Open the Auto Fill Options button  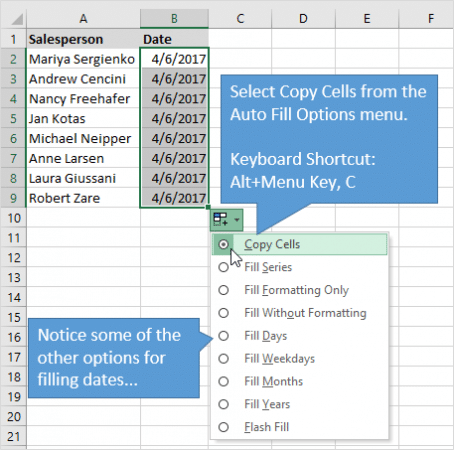[x=226, y=220]
